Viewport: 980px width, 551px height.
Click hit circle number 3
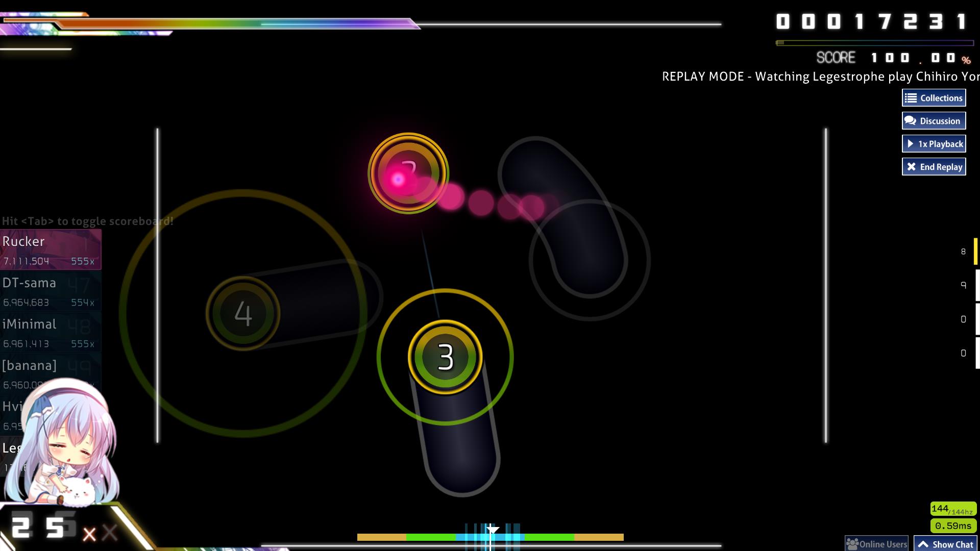click(x=445, y=357)
